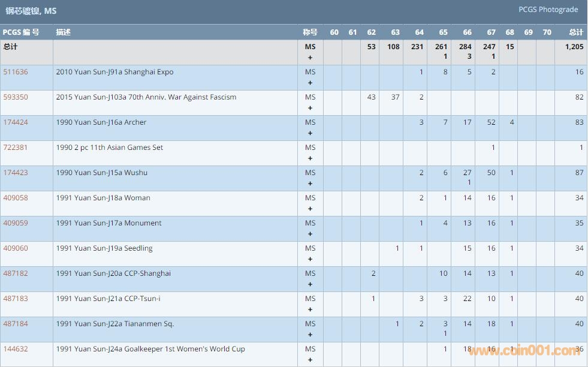The width and height of the screenshot is (588, 367).
Task: Expand the plus in the 总计 totals row
Action: point(310,58)
